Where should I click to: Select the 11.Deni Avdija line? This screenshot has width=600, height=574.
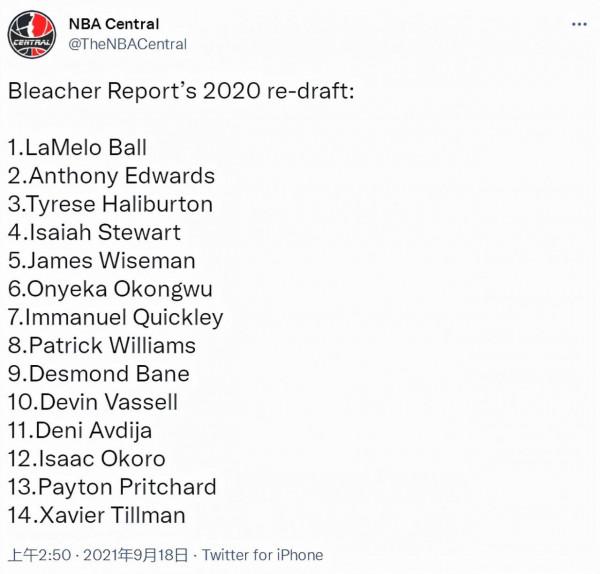80,431
